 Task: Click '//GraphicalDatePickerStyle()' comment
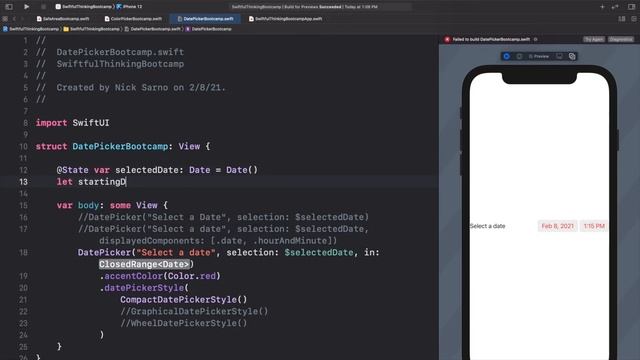[194, 311]
